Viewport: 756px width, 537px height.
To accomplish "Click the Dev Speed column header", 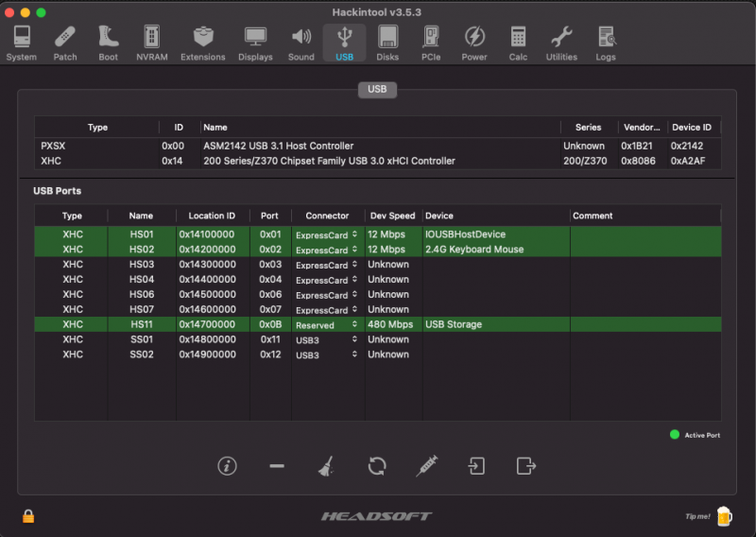I will (x=392, y=216).
